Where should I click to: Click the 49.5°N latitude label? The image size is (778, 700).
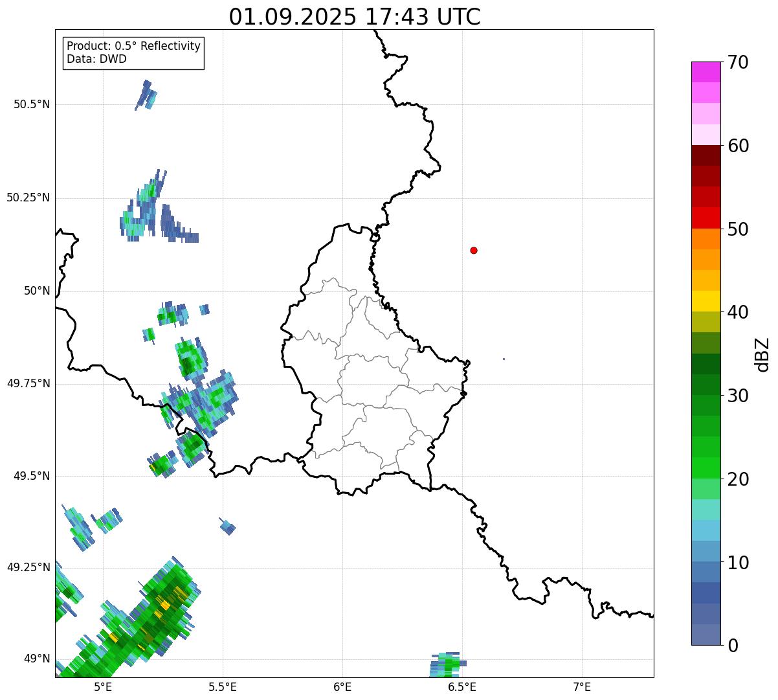coord(32,476)
